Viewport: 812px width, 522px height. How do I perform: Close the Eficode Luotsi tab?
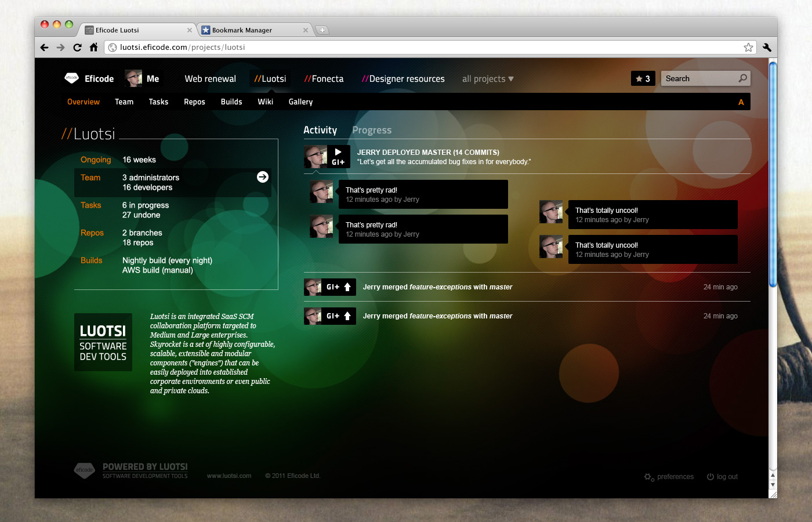click(190, 30)
